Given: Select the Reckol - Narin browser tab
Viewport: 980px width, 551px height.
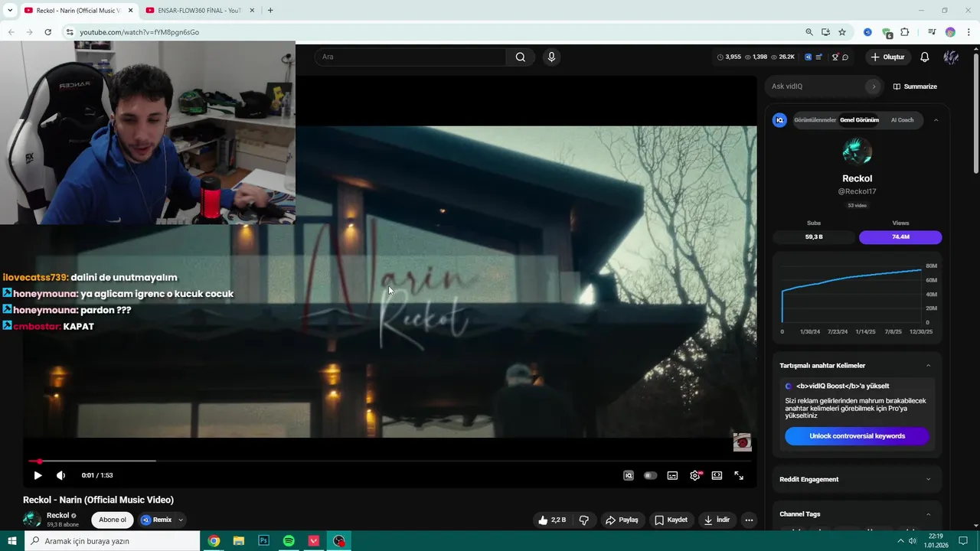Looking at the screenshot, I should pos(77,11).
